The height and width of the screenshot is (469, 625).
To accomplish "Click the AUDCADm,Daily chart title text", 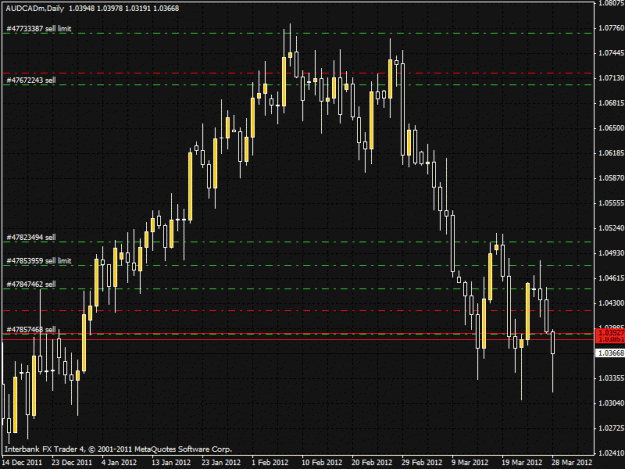I will [35, 8].
